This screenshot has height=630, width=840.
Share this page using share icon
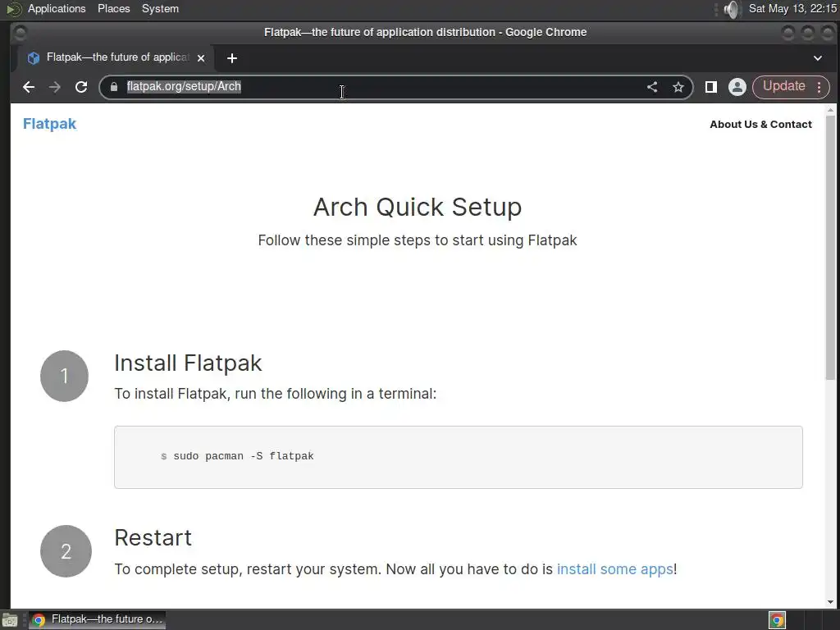click(652, 87)
